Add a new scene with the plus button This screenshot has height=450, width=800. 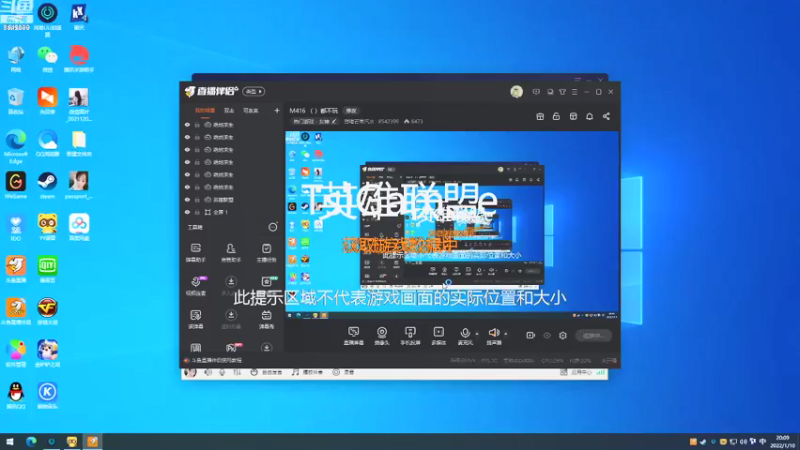coord(277,110)
